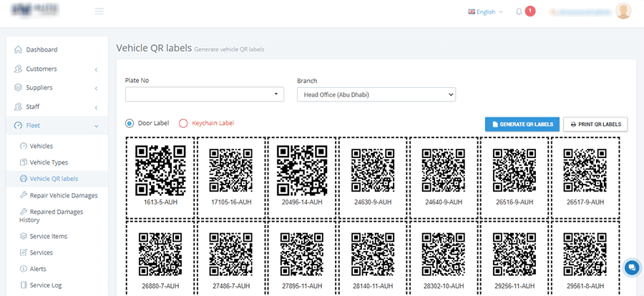
Task: Click the QR code for 20496-14-AUH
Action: [x=302, y=169]
